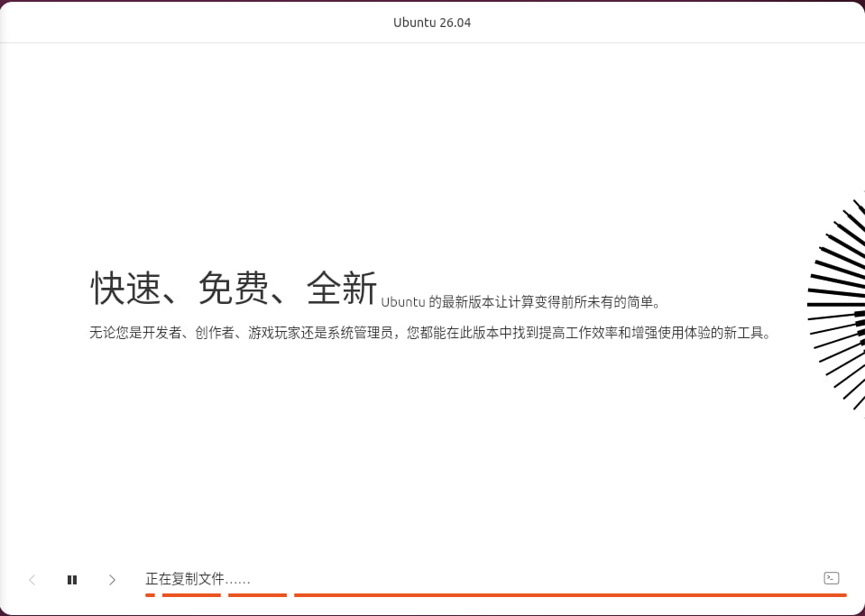
Task: Click "开发者" in the description paragraph
Action: pyautogui.click(x=162, y=333)
